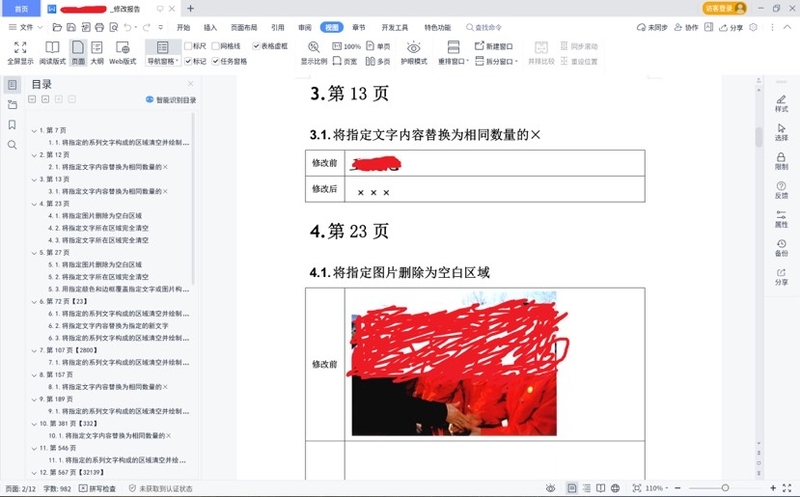Screen dimensions: 800x497
Task: Open 备份 backup in right panel
Action: 781,247
